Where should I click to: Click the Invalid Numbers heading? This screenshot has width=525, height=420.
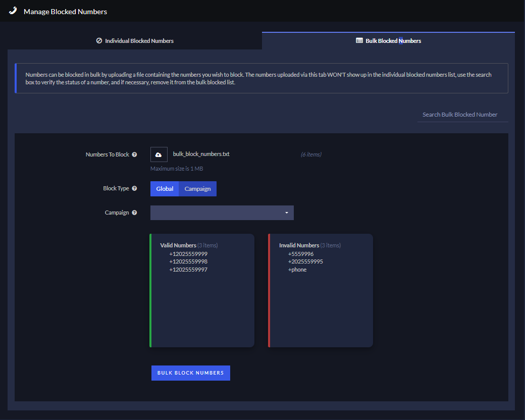pos(299,245)
